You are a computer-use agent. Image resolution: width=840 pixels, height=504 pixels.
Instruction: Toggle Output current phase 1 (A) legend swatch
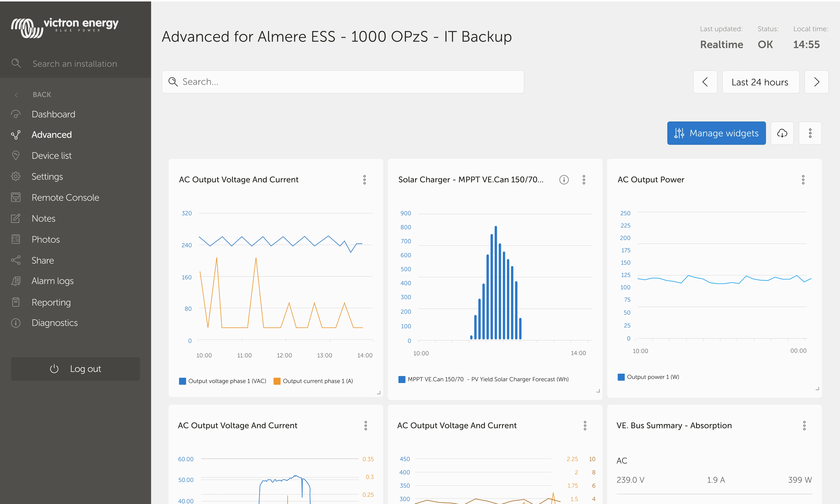pyautogui.click(x=277, y=381)
